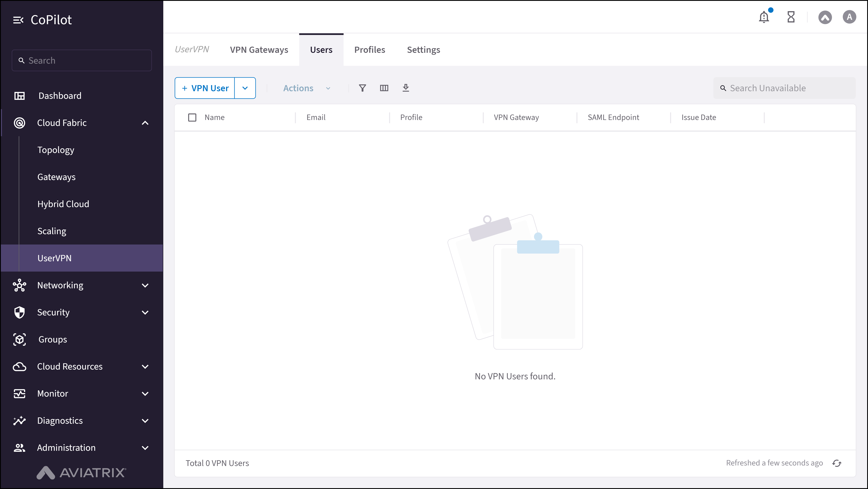This screenshot has height=489, width=868.
Task: Open the user avatar A menu
Action: pos(849,17)
